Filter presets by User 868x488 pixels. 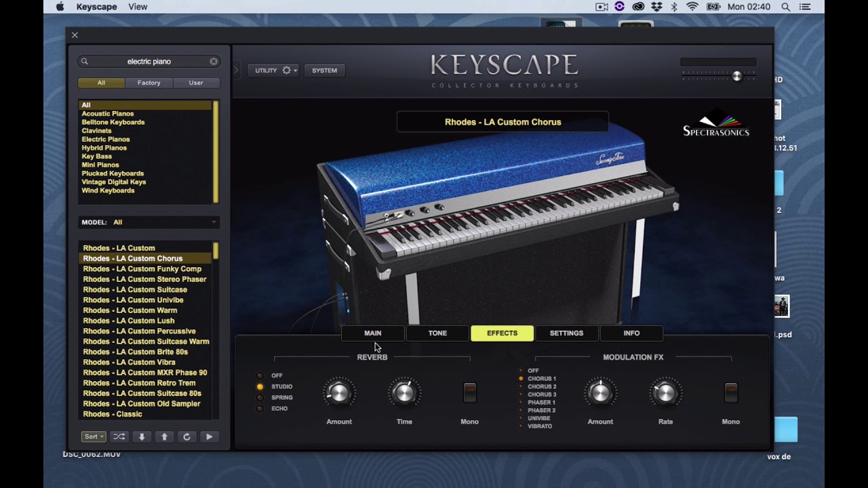pyautogui.click(x=196, y=83)
